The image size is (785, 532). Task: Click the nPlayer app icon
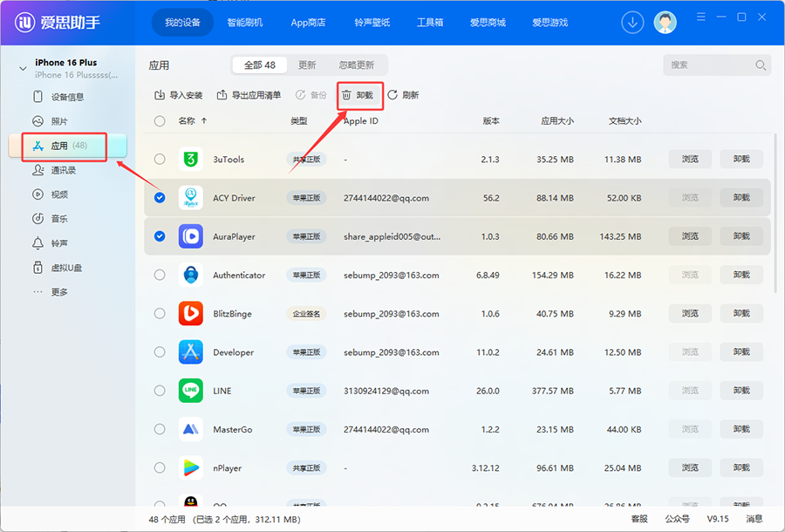coord(191,467)
